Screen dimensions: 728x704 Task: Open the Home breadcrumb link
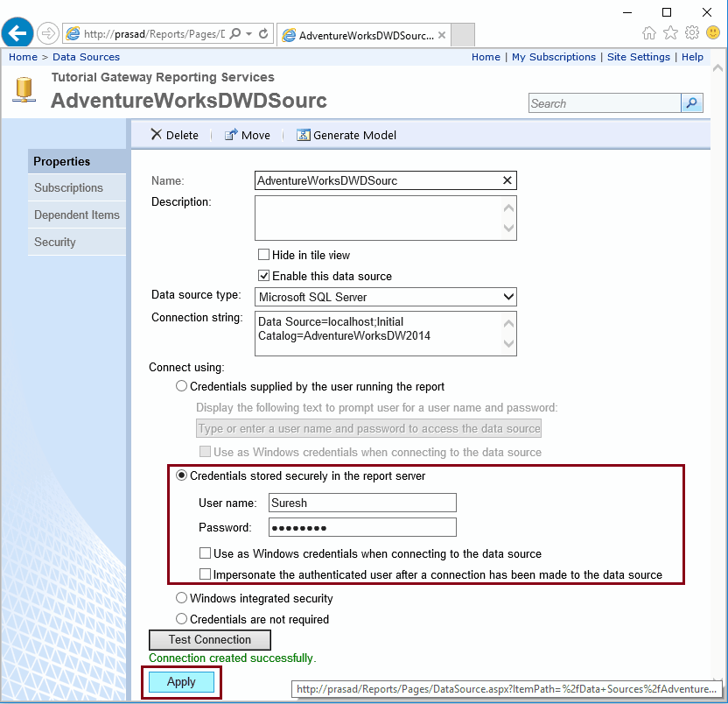click(x=24, y=57)
